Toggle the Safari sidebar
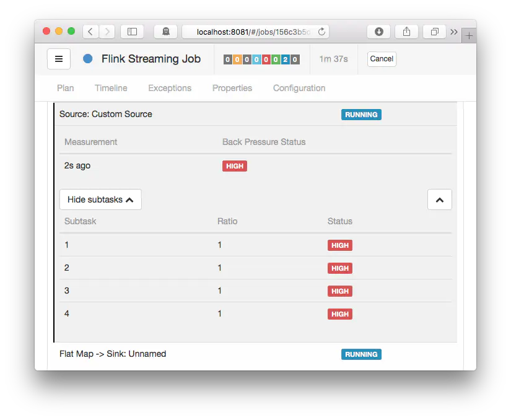The width and height of the screenshot is (511, 420). pos(132,32)
